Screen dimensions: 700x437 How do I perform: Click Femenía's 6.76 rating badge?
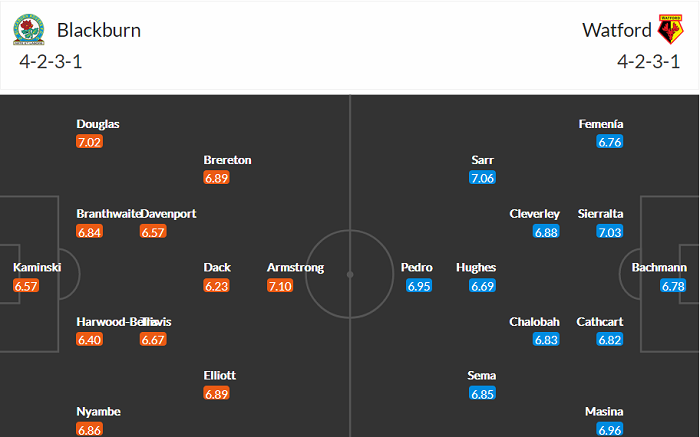point(610,142)
